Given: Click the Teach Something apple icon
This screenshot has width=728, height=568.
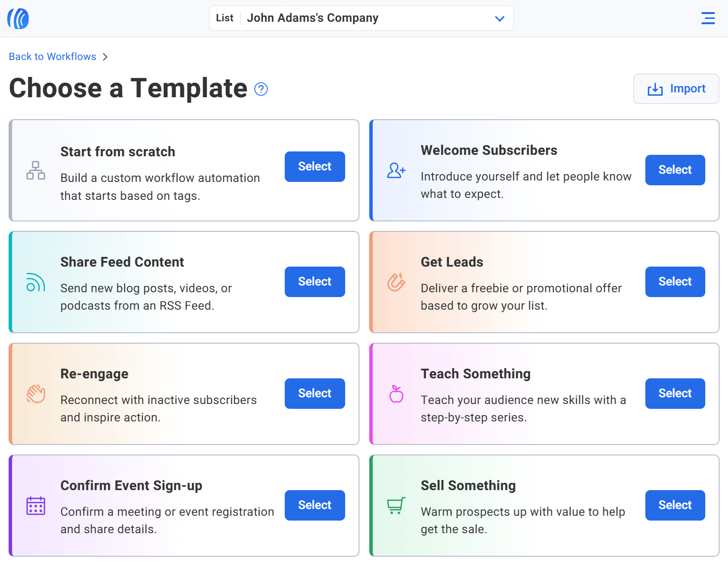Looking at the screenshot, I should click(x=396, y=394).
